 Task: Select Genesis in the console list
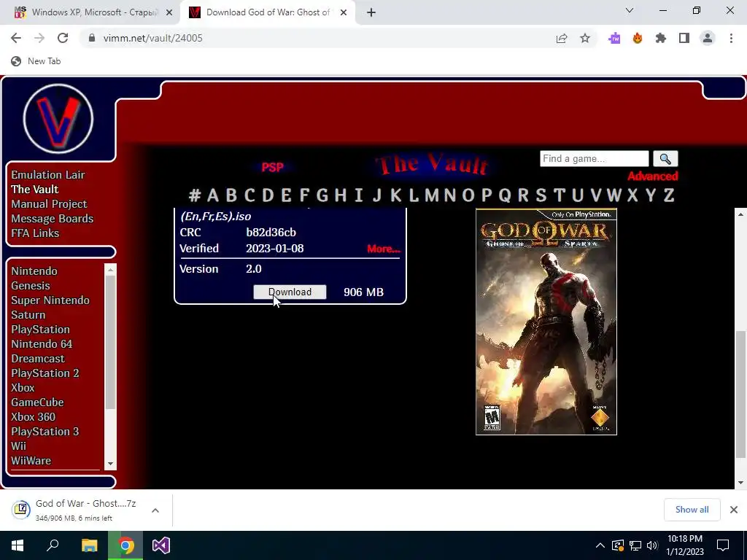pos(31,286)
